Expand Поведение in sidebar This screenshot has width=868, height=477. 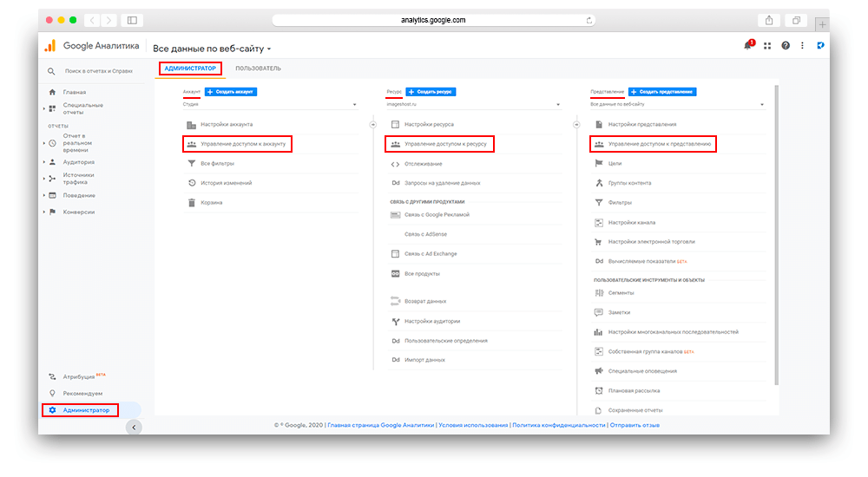(44, 195)
